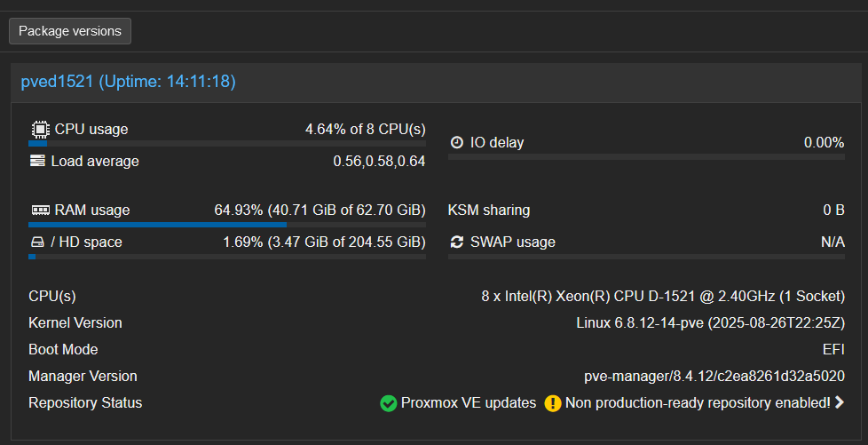The width and height of the screenshot is (868, 445).
Task: Click the RAM usage memory icon
Action: click(x=40, y=211)
